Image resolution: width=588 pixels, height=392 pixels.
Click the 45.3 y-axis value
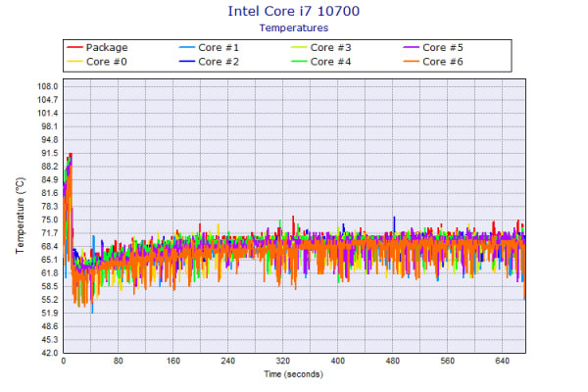(50, 340)
